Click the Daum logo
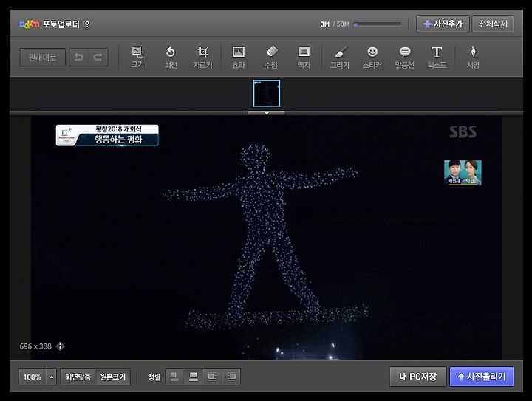The height and width of the screenshot is (401, 532). click(x=29, y=24)
